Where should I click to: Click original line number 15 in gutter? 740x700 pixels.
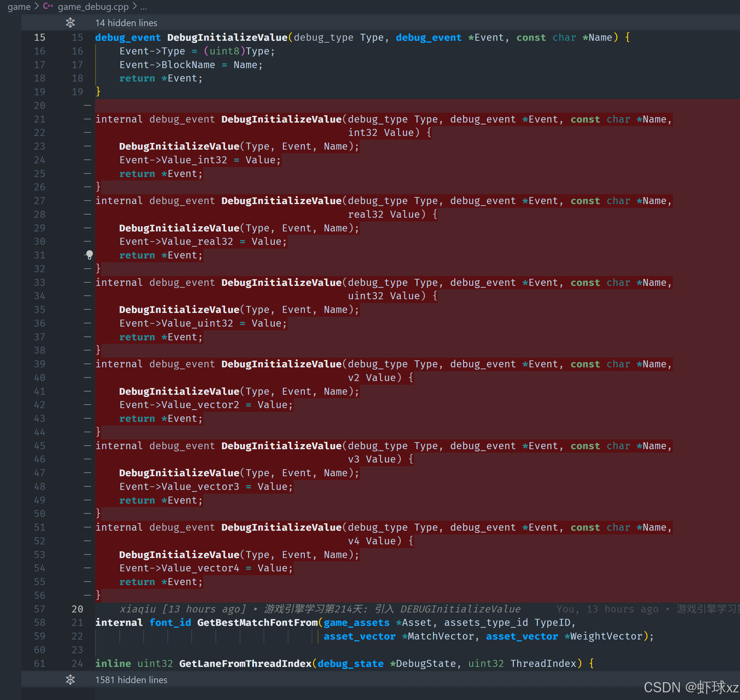pos(39,37)
